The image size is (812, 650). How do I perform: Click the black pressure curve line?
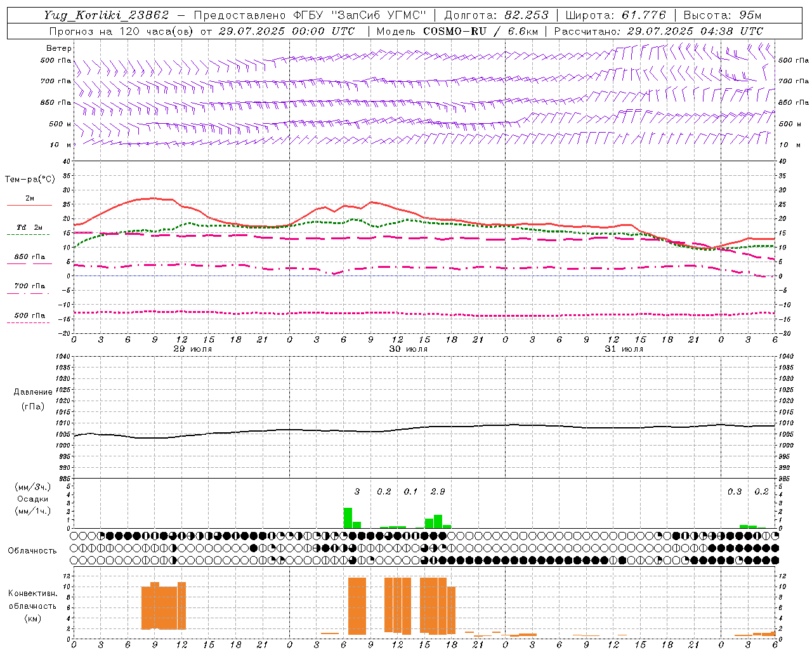click(425, 428)
